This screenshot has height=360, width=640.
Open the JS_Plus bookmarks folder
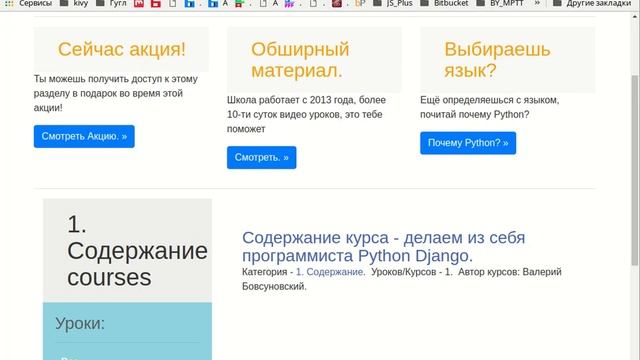[393, 3]
